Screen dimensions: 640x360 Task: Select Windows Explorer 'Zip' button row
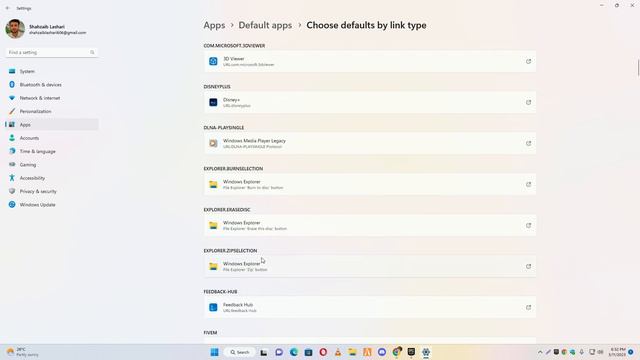coord(370,267)
